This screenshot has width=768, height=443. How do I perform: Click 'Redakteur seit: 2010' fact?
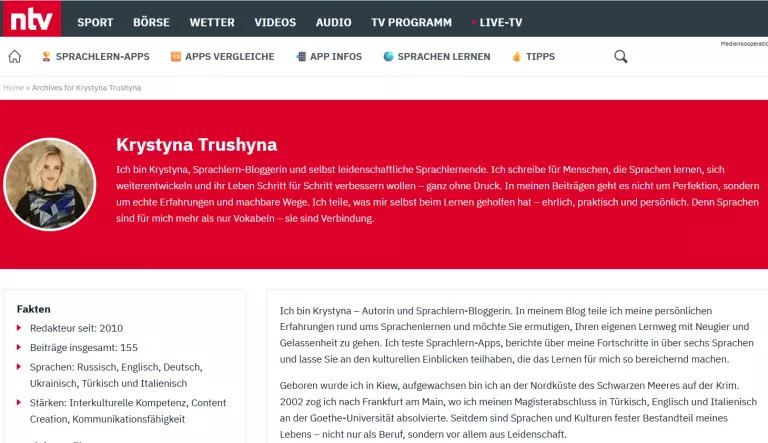[76, 328]
